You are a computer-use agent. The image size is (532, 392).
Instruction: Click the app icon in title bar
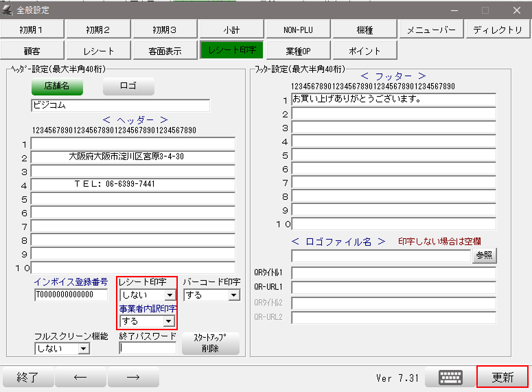pyautogui.click(x=8, y=10)
